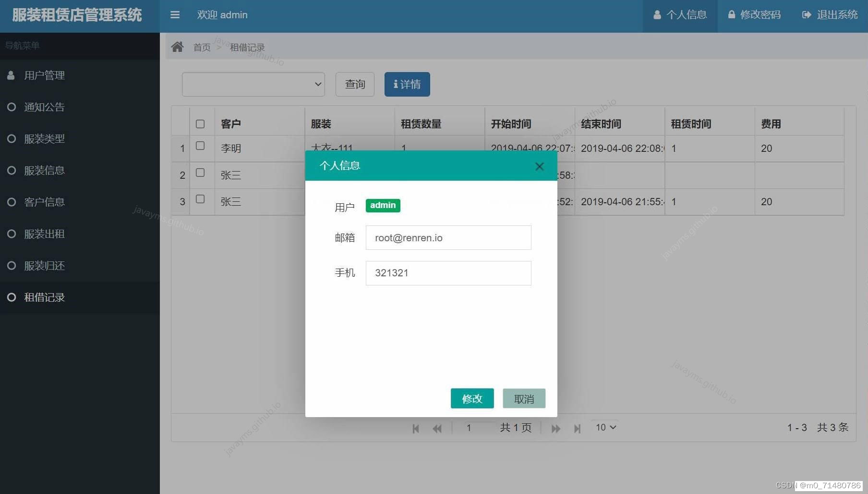
Task: Click the circle icon beside 通知公告
Action: 12,107
